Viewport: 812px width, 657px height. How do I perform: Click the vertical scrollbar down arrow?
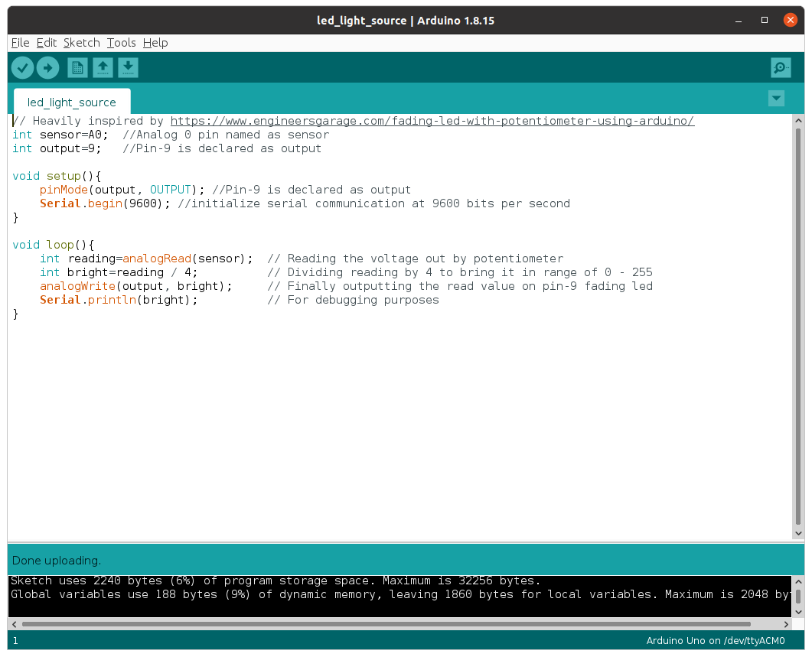tap(799, 533)
